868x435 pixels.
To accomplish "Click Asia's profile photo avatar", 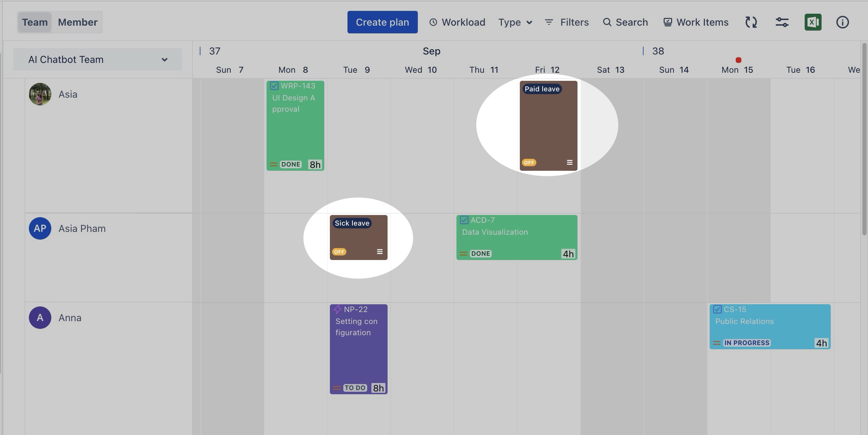I will pyautogui.click(x=40, y=94).
